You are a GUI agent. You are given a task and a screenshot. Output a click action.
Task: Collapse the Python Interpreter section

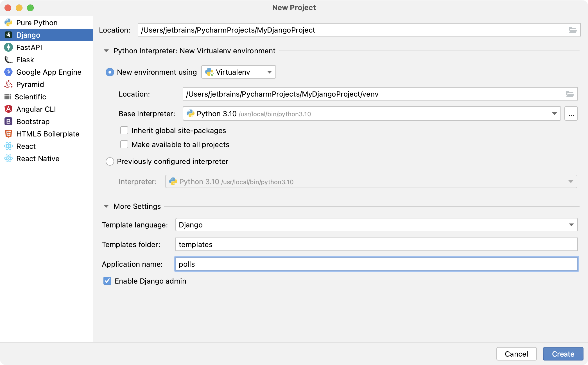pyautogui.click(x=106, y=51)
